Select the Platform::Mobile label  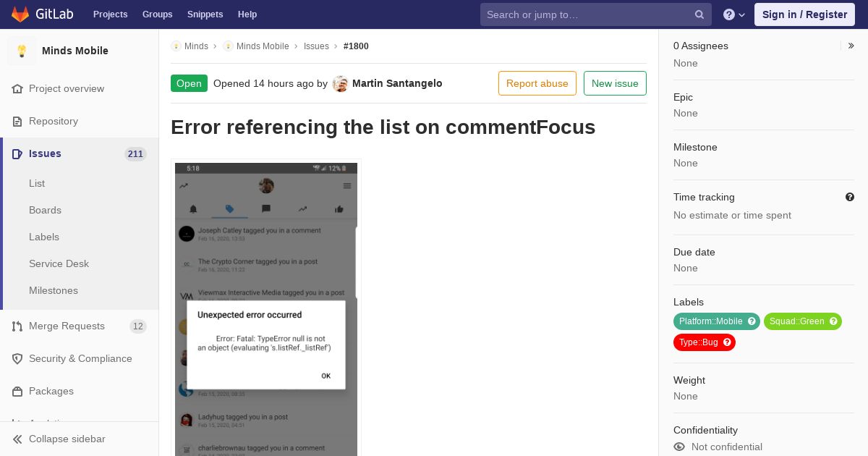pos(710,321)
